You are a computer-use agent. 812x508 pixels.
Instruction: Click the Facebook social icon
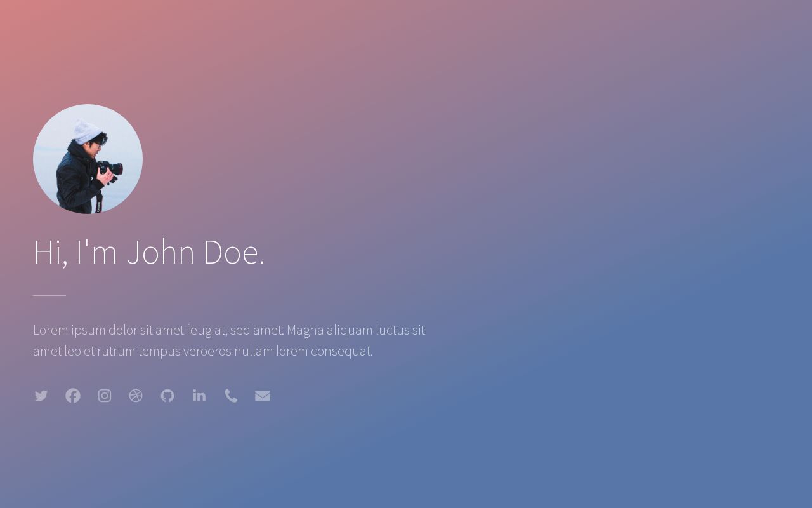tap(73, 396)
